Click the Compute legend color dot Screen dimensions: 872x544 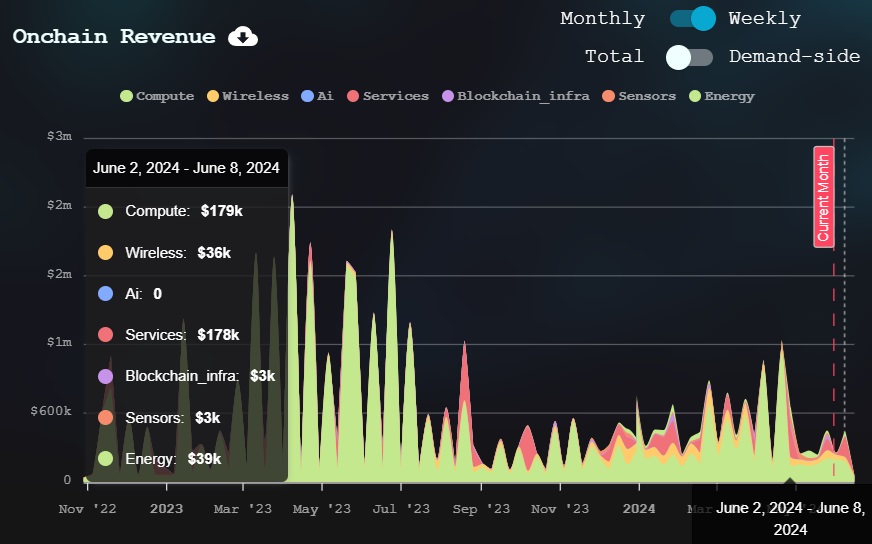127,96
